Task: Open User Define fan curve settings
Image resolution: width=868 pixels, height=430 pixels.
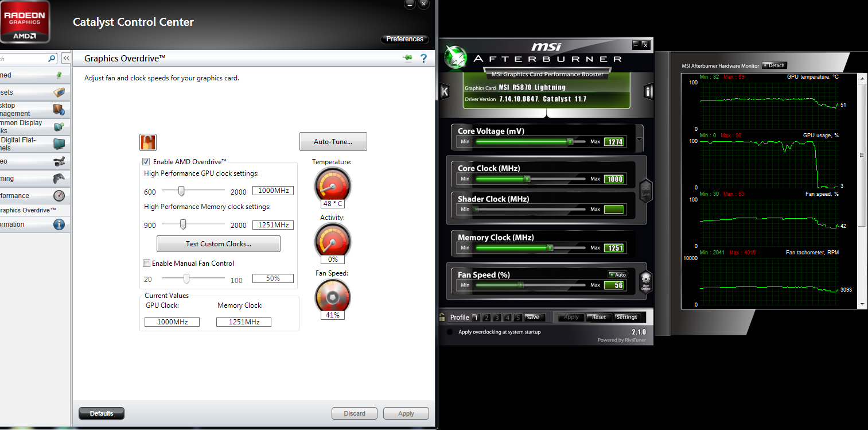Action: click(645, 282)
